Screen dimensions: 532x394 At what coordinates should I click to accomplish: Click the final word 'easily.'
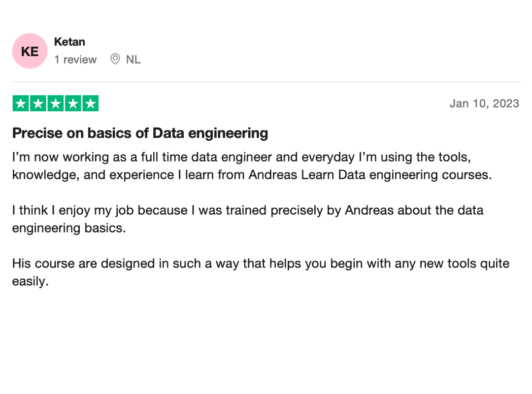pyautogui.click(x=31, y=281)
